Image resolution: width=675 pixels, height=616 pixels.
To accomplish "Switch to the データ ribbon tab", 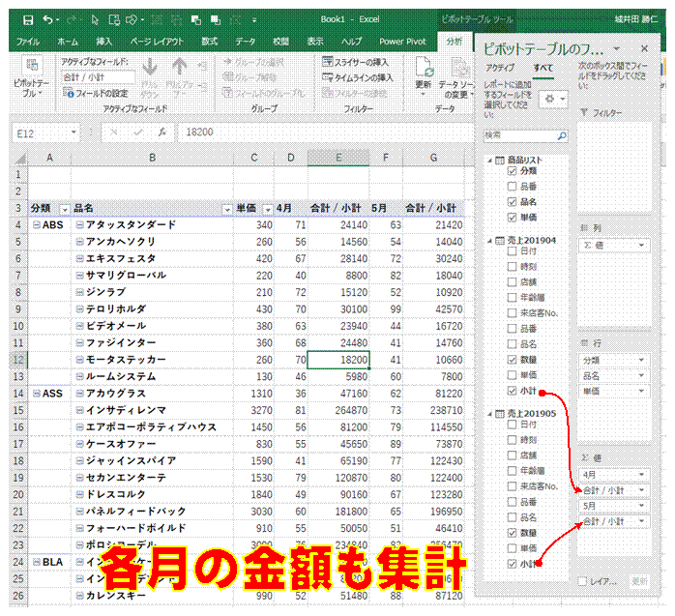I will (246, 42).
